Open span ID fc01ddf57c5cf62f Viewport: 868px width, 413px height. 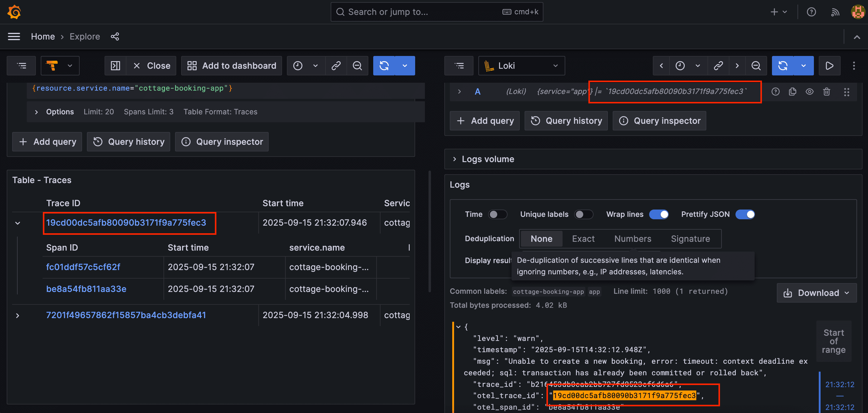click(83, 267)
